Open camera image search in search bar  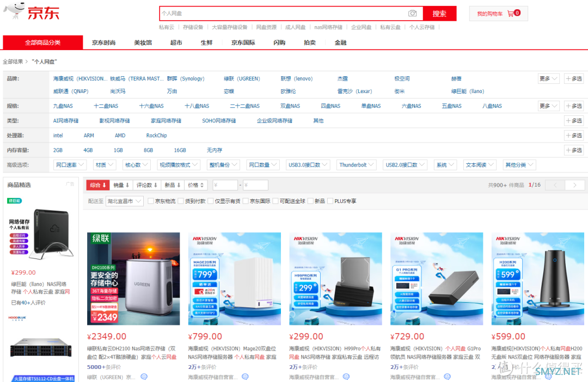(x=413, y=14)
